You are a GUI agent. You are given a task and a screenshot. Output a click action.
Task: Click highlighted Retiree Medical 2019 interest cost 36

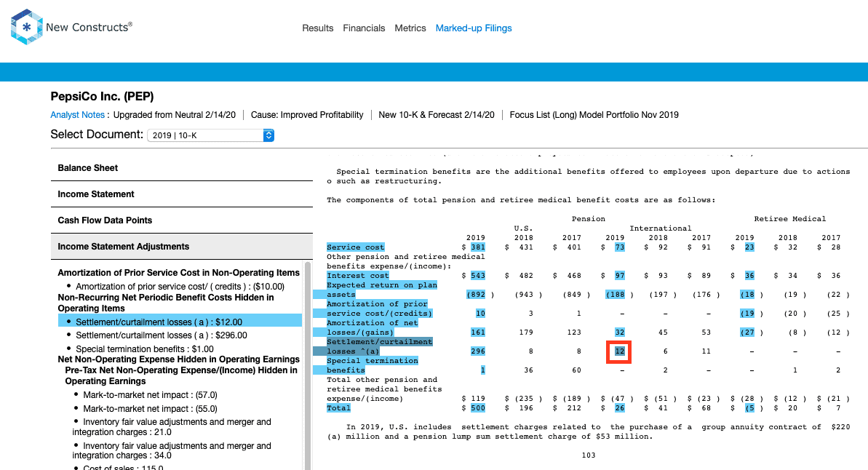tap(749, 276)
